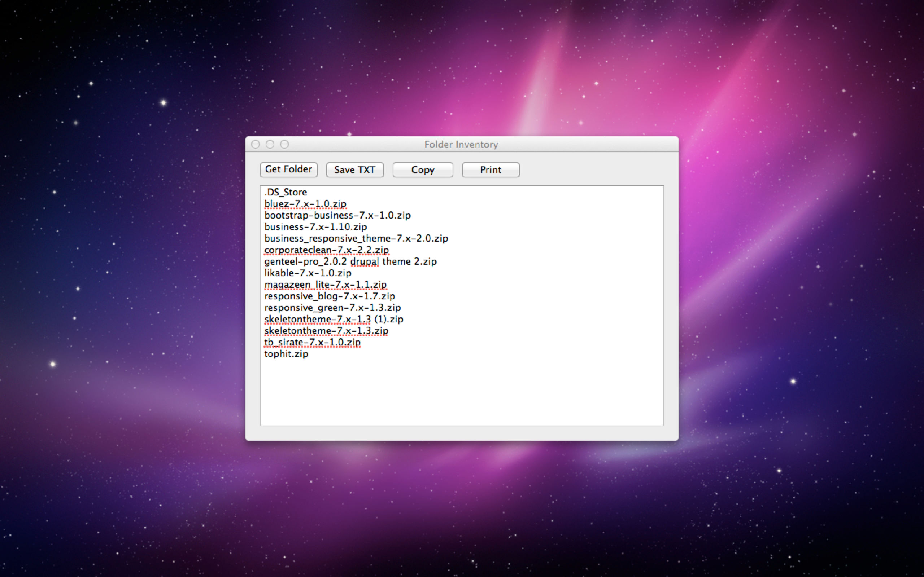Viewport: 924px width, 577px height.
Task: Click the tophit.zip entry
Action: (x=286, y=354)
